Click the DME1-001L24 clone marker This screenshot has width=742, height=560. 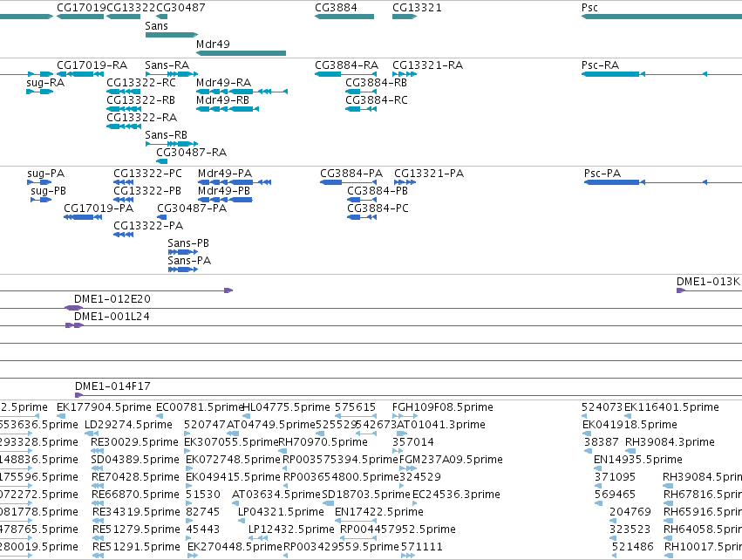(74, 325)
